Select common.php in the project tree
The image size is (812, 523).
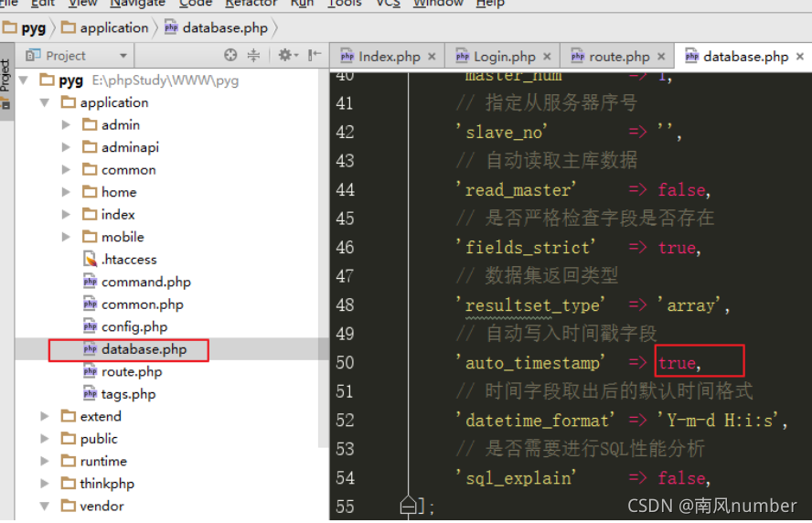click(x=134, y=304)
